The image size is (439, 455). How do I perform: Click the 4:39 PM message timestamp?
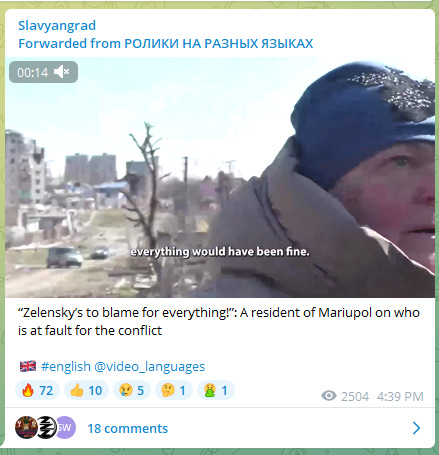tap(400, 396)
